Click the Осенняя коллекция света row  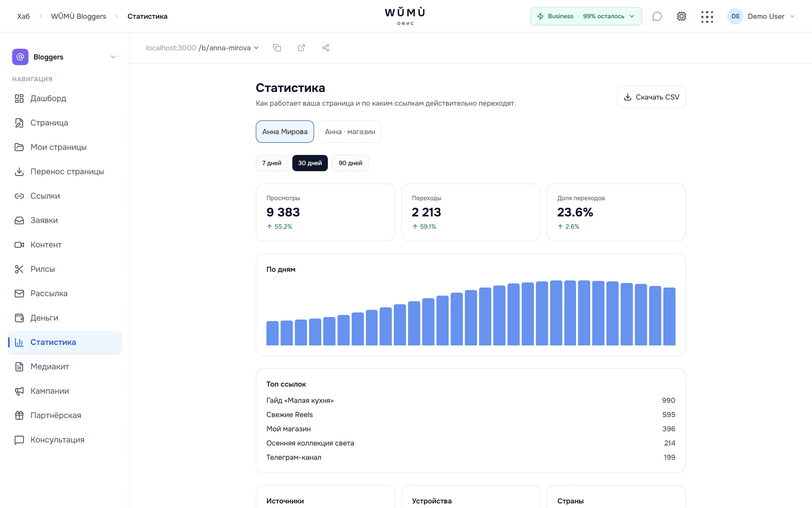tap(471, 443)
